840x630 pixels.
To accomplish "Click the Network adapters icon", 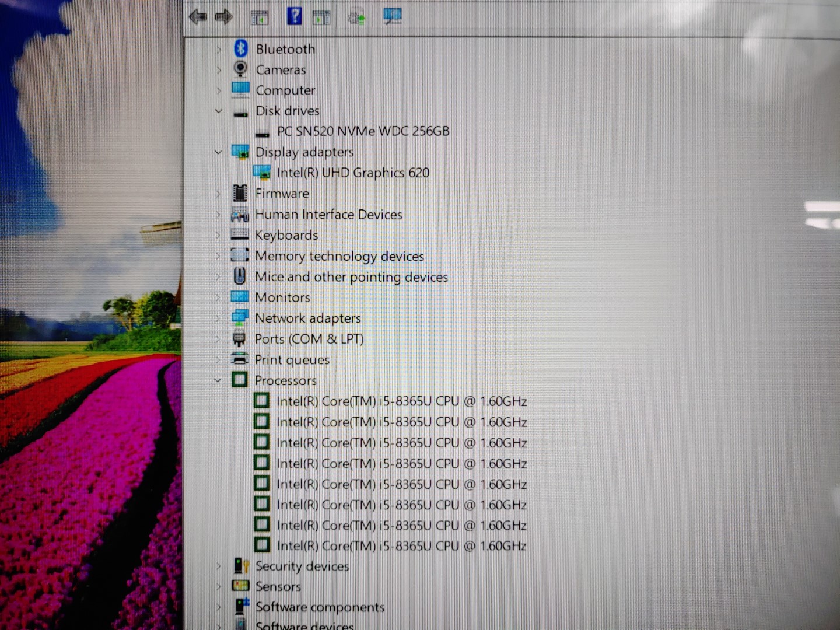I will pyautogui.click(x=240, y=317).
